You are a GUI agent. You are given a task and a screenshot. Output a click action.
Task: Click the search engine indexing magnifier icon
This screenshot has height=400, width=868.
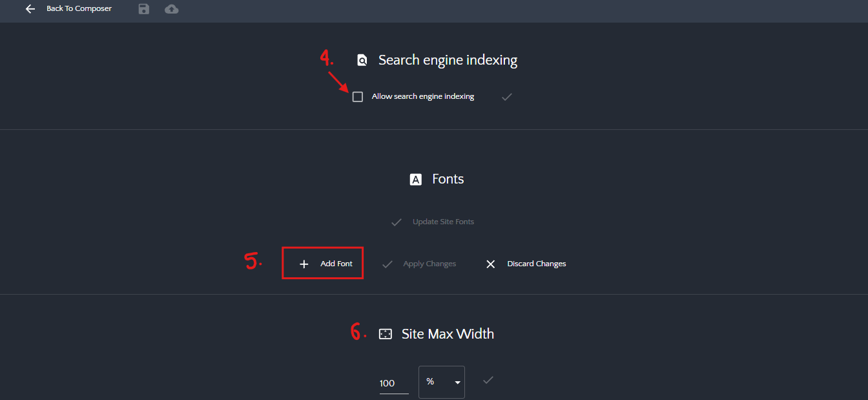362,61
